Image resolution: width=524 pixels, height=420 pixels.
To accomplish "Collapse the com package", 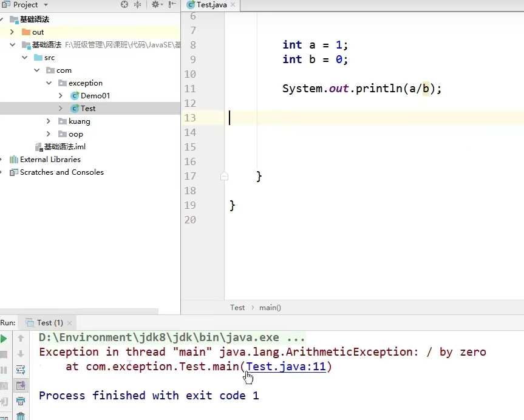I will pos(37,70).
